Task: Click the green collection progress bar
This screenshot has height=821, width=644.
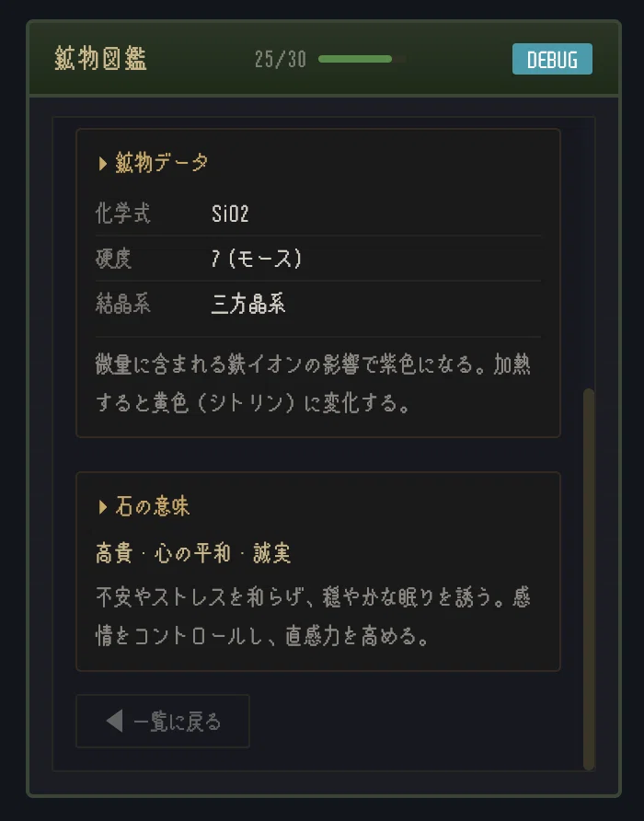Action: click(x=362, y=59)
